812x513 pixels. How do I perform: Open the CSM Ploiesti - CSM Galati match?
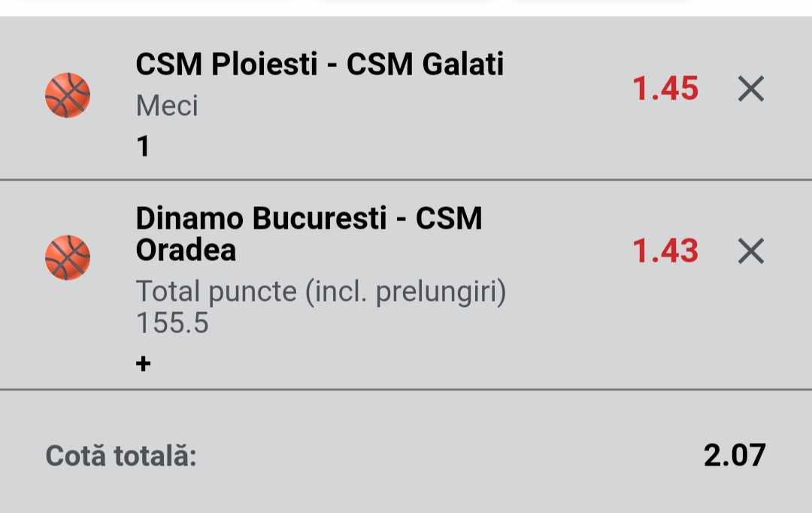point(320,65)
